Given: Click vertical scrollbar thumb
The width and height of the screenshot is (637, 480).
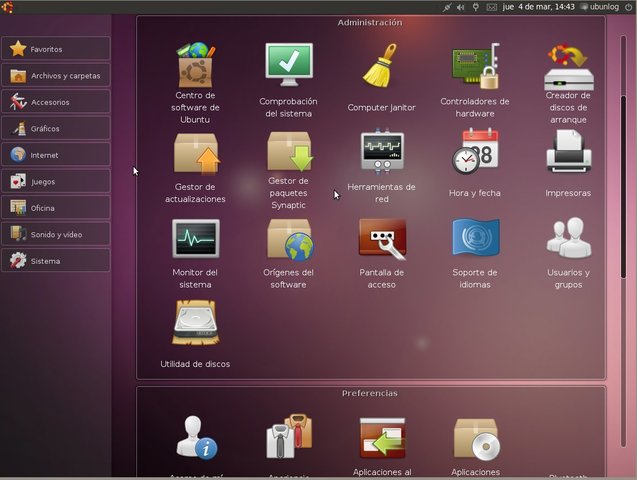Looking at the screenshot, I should 624,187.
